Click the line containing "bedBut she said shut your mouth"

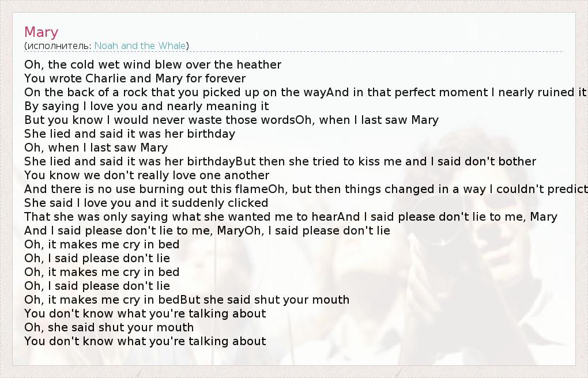(187, 300)
